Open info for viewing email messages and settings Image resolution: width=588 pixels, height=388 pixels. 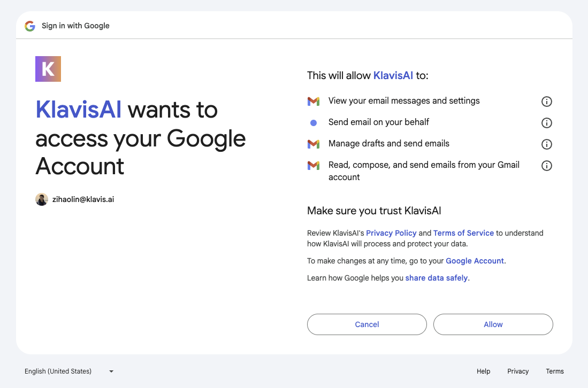coord(546,102)
